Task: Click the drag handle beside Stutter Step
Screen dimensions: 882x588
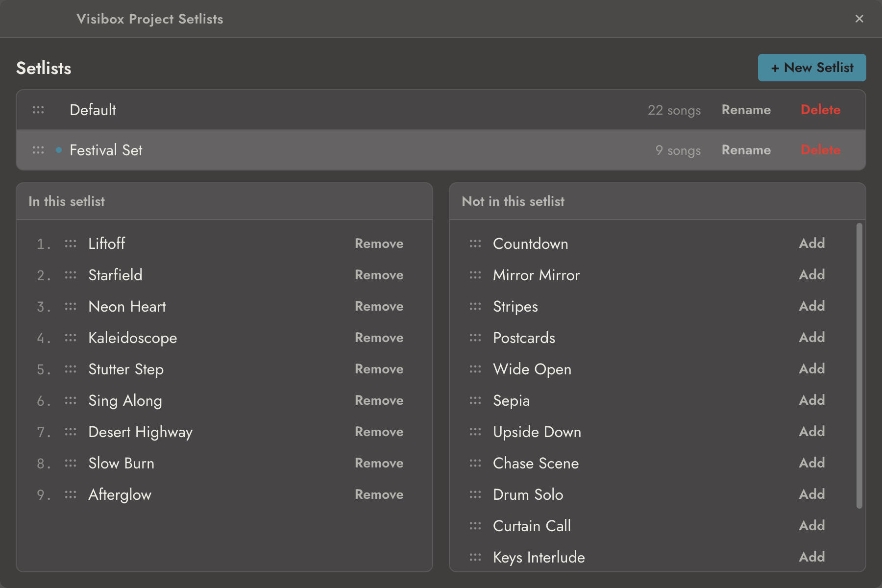Action: click(x=71, y=369)
